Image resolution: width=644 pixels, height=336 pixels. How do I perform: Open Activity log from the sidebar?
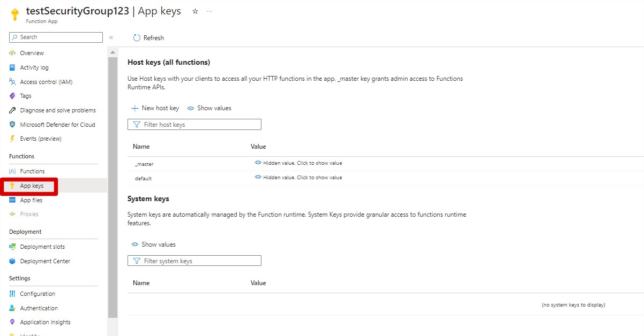click(34, 67)
